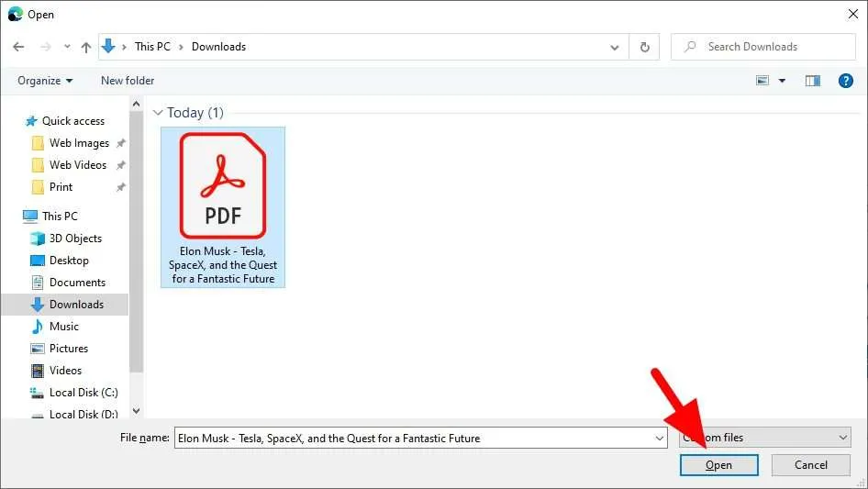
Task: Open Local Disk (C:) in the sidebar
Action: (x=83, y=393)
